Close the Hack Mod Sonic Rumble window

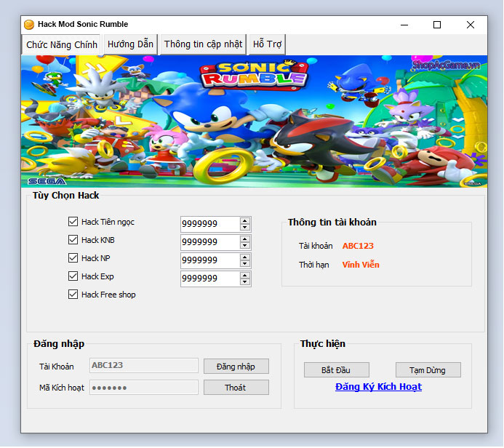click(x=471, y=25)
